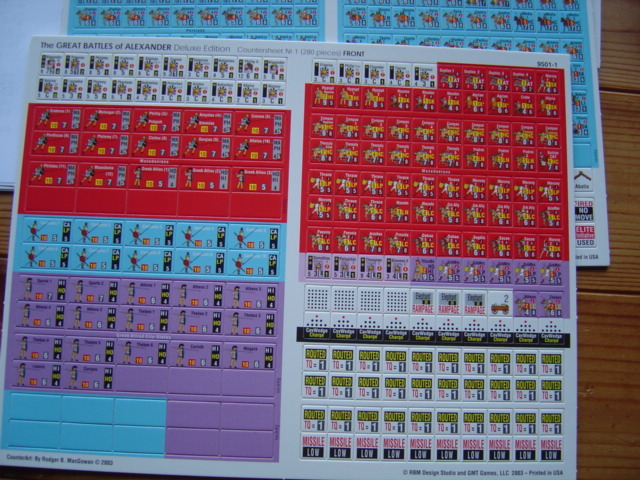Image resolution: width=640 pixels, height=480 pixels.
Task: Select the wagon counter marked 2
Action: (500, 303)
